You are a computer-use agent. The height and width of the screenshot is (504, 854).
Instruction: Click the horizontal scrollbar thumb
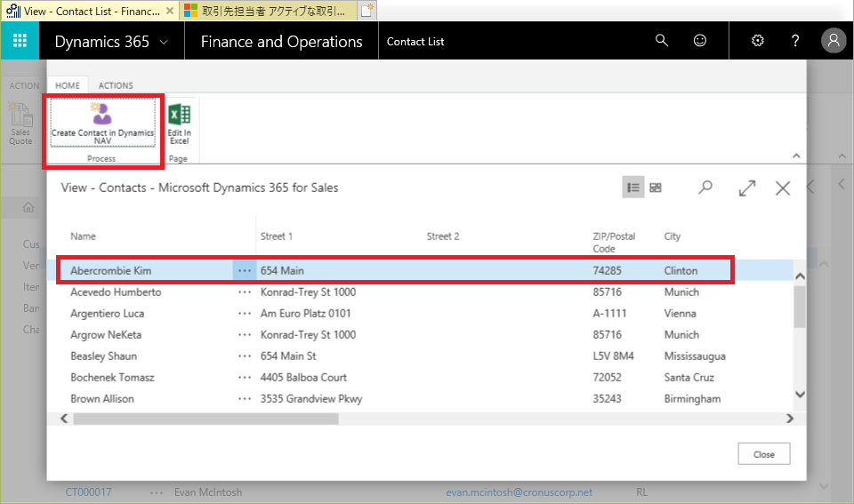pyautogui.click(x=205, y=419)
